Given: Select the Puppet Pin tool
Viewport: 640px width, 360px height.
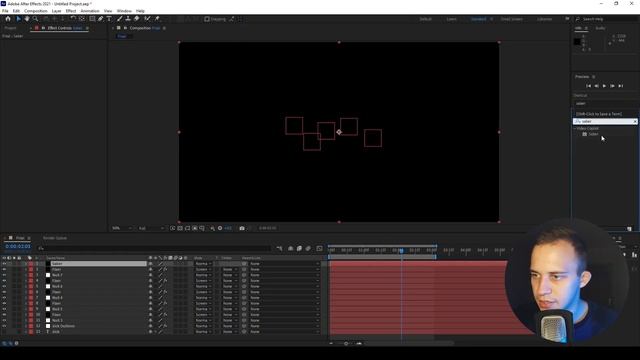Looking at the screenshot, I should point(157,19).
